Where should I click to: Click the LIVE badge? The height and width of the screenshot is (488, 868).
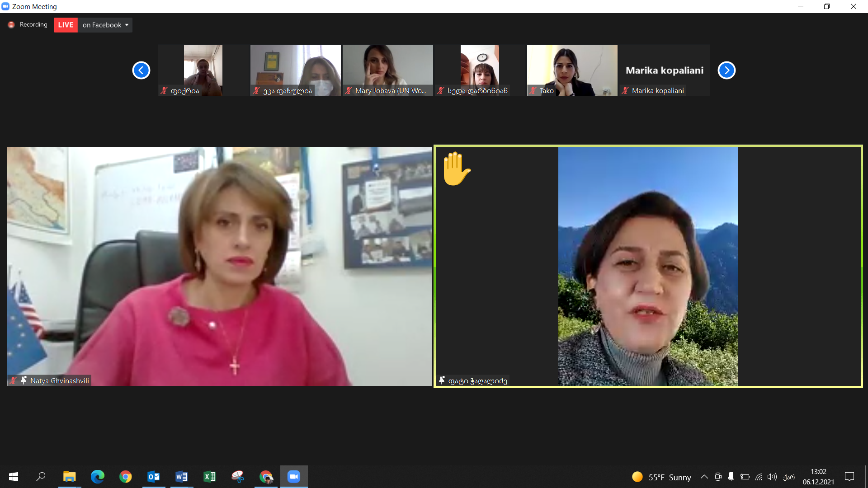click(66, 25)
